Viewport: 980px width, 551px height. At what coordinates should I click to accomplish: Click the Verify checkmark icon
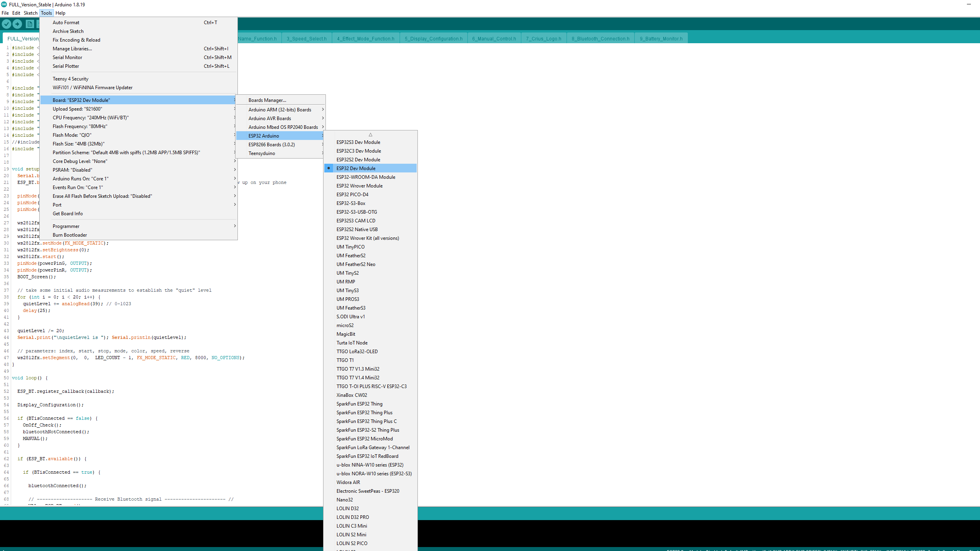pyautogui.click(x=6, y=24)
